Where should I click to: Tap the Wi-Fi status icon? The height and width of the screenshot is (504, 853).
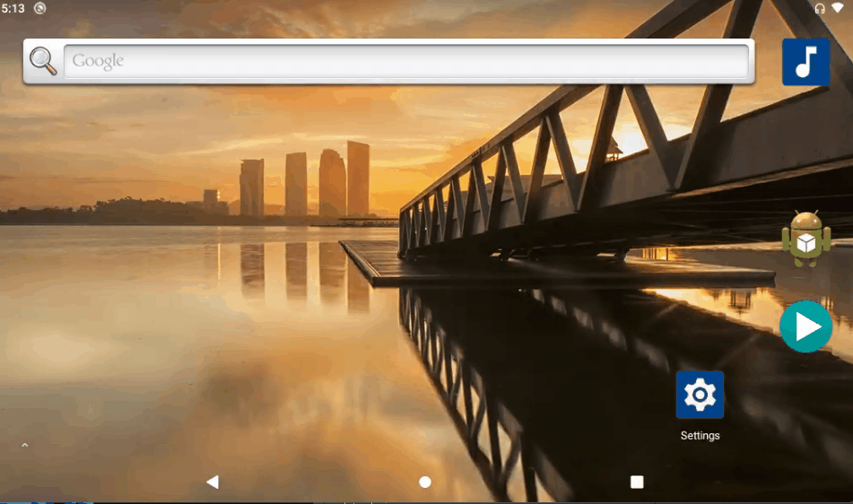point(838,8)
